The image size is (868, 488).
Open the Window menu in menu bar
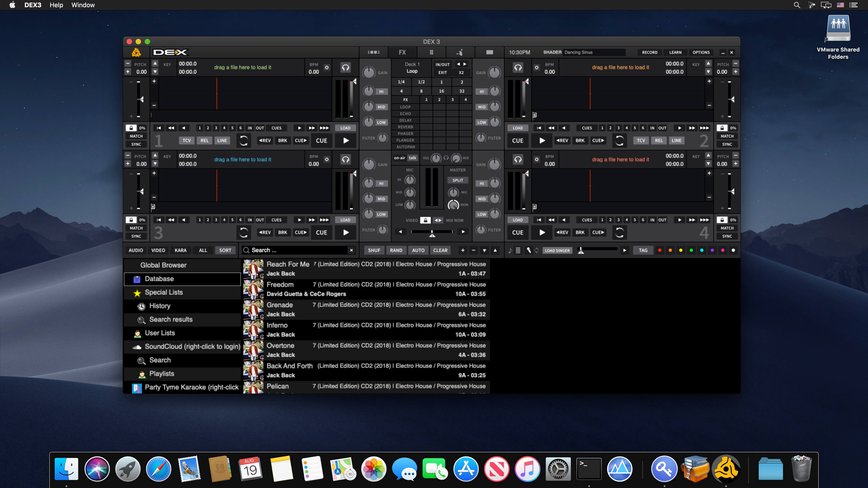[83, 5]
